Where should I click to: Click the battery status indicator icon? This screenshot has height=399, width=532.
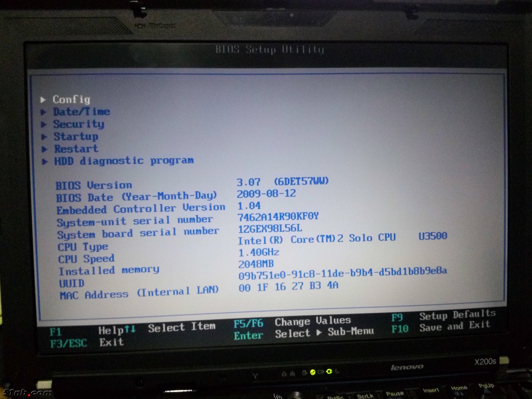321,372
